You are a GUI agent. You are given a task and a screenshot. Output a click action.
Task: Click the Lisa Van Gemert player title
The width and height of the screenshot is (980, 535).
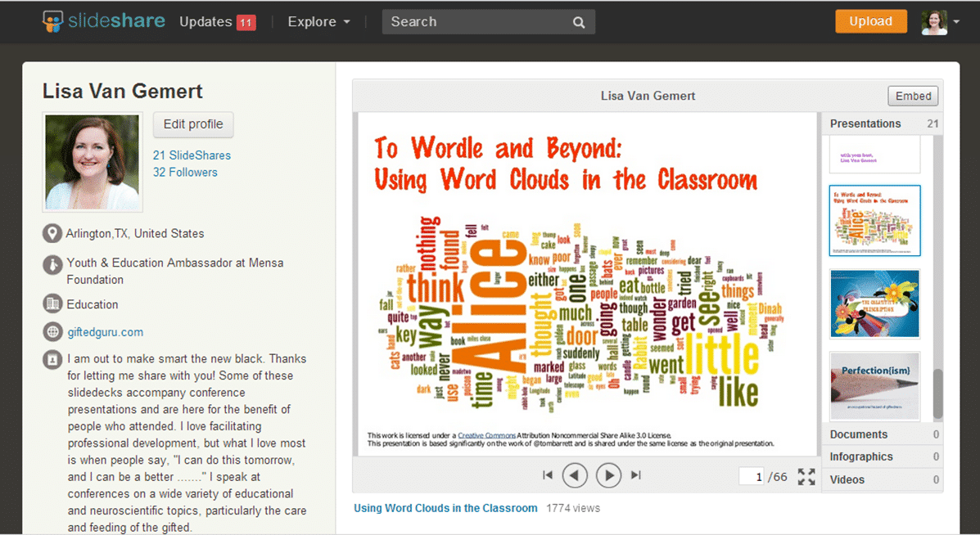(648, 97)
